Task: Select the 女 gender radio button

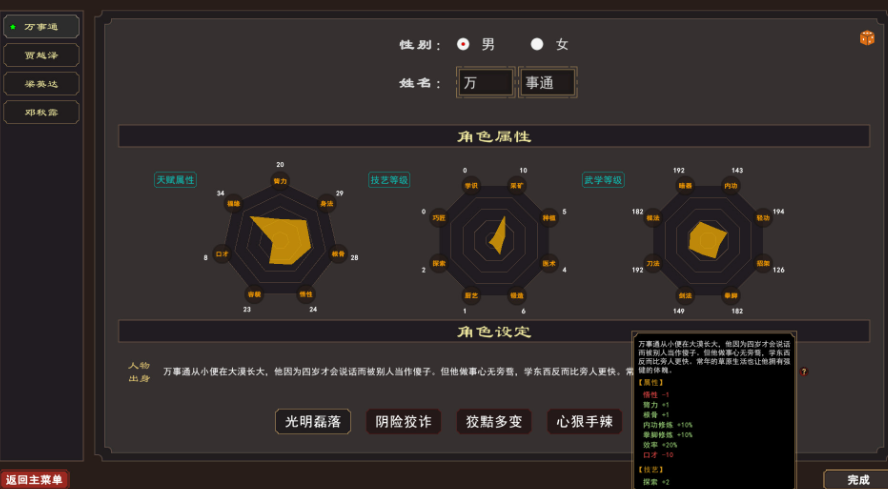Action: pyautogui.click(x=537, y=44)
